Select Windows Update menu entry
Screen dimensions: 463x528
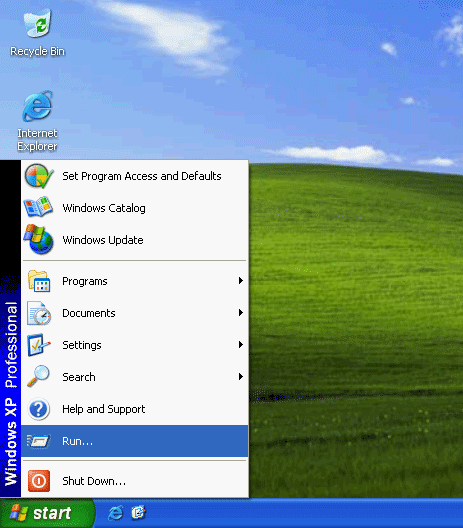point(135,240)
